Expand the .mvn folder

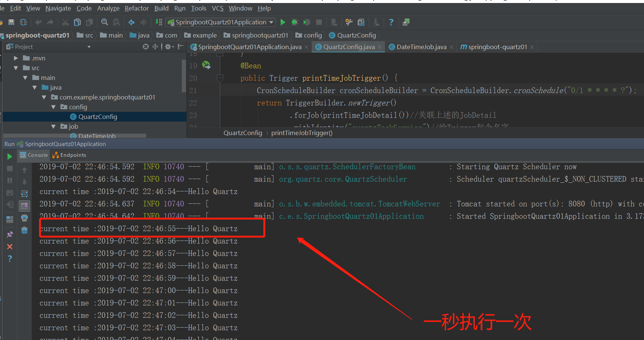(15, 58)
